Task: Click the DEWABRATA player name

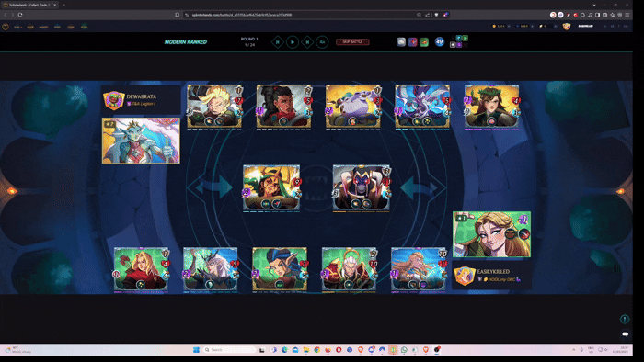Action: [142, 96]
